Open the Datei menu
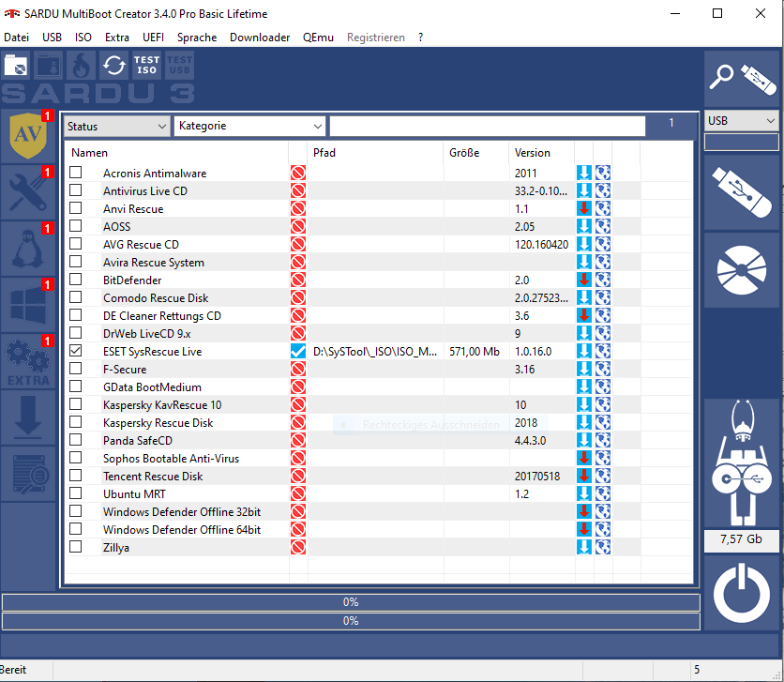784x682 pixels. pyautogui.click(x=17, y=38)
